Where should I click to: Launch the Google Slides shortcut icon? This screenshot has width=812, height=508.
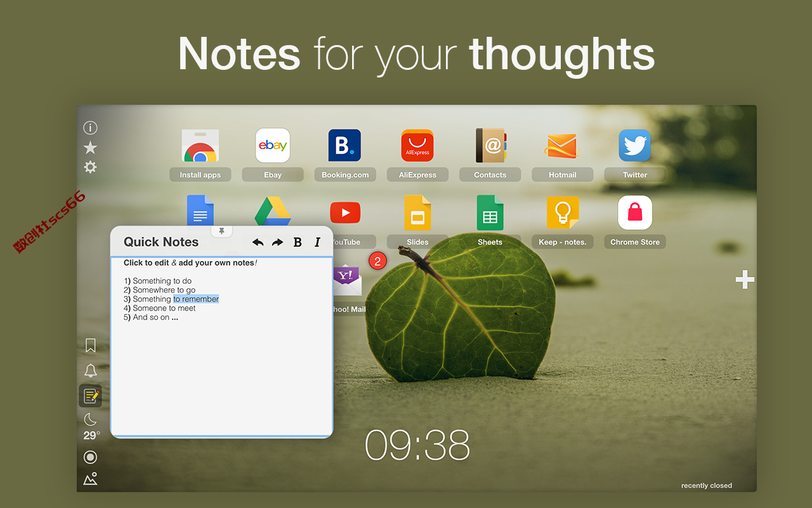[417, 213]
